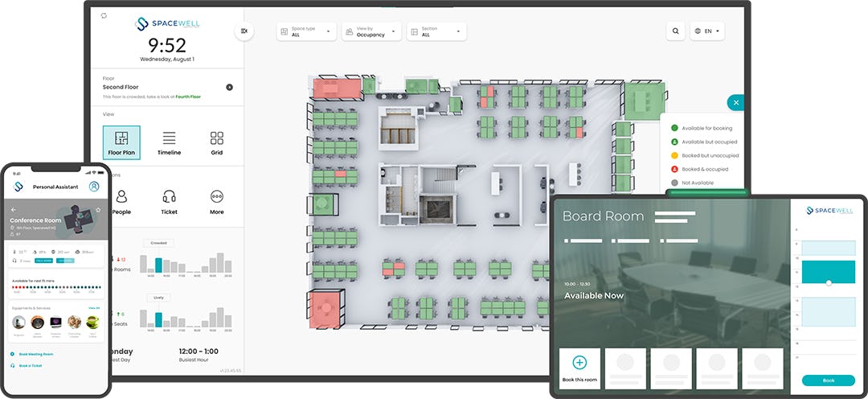Open the View by Occupancy dropdown
Image resolution: width=868 pixels, height=399 pixels.
(371, 31)
